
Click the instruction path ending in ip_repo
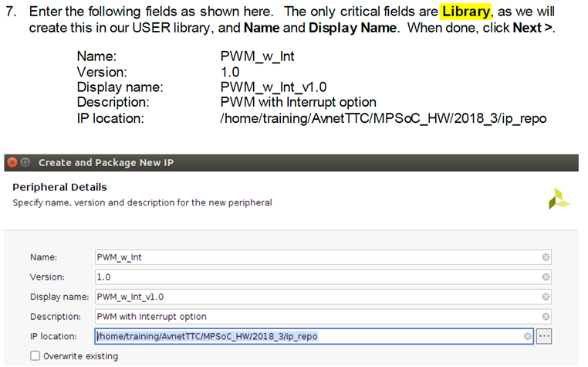pyautogui.click(x=384, y=119)
